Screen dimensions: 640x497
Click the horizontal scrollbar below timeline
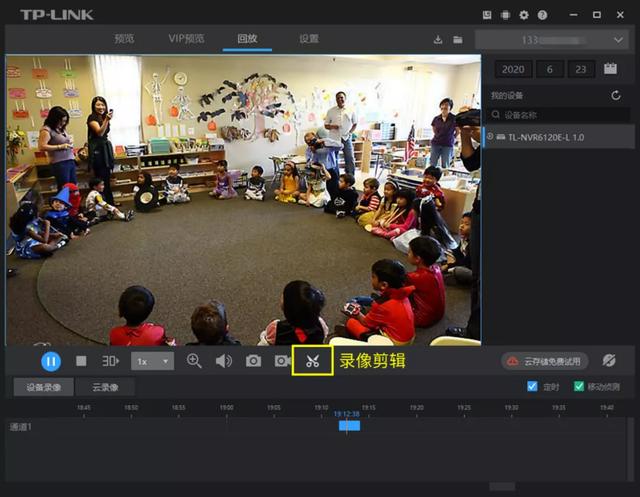pos(502,486)
